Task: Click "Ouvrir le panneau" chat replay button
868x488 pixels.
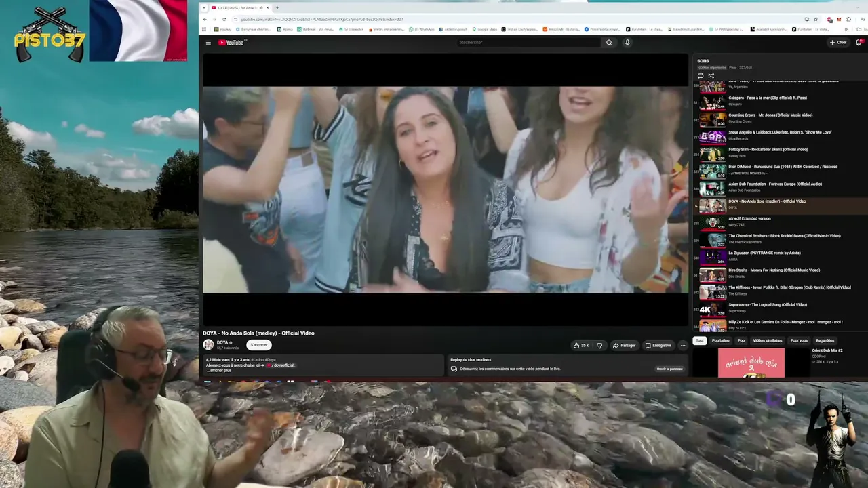Action: (x=669, y=369)
